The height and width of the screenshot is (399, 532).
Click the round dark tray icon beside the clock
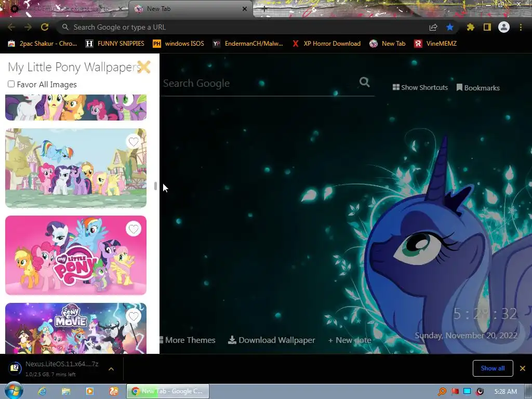[x=480, y=392]
